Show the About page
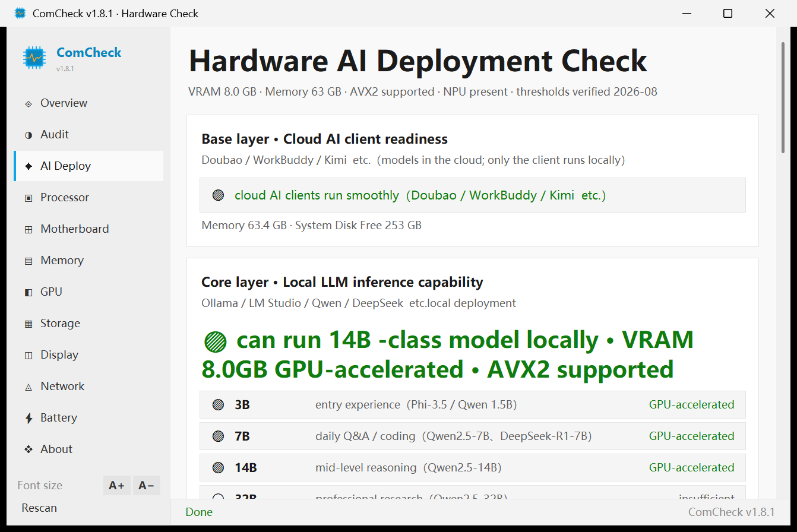Image resolution: width=797 pixels, height=532 pixels. (88, 449)
